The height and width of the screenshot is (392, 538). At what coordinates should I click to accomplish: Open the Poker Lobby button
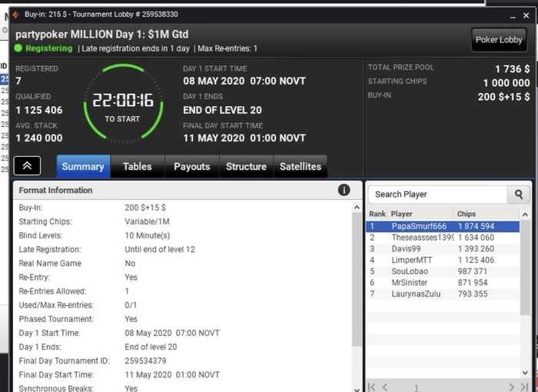(x=499, y=40)
